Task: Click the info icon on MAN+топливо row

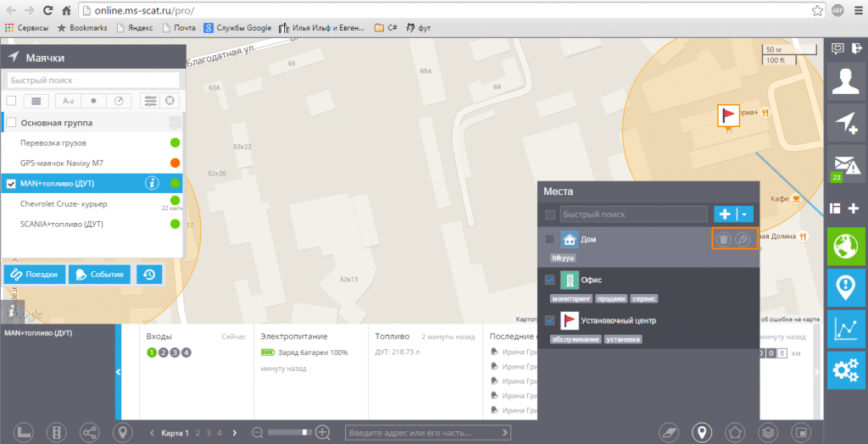Action: (153, 183)
